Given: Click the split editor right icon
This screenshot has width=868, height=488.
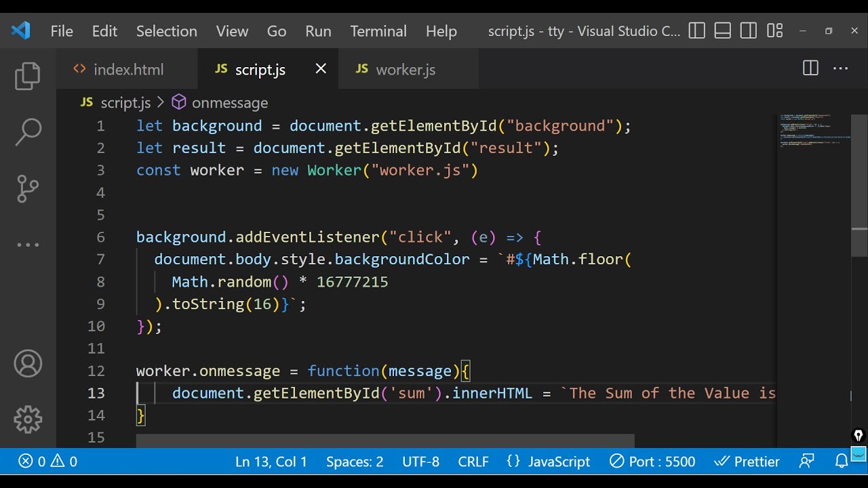Looking at the screenshot, I should (810, 68).
